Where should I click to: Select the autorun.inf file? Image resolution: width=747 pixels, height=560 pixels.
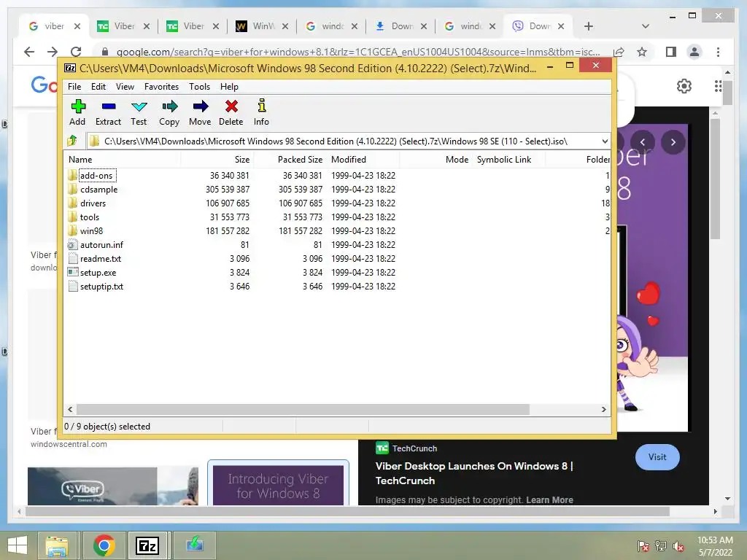101,245
